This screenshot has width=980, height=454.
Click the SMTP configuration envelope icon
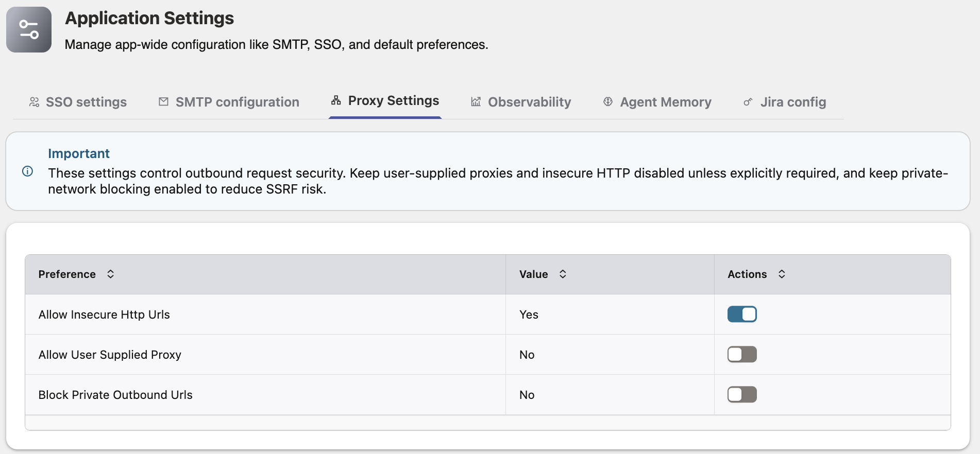tap(163, 101)
